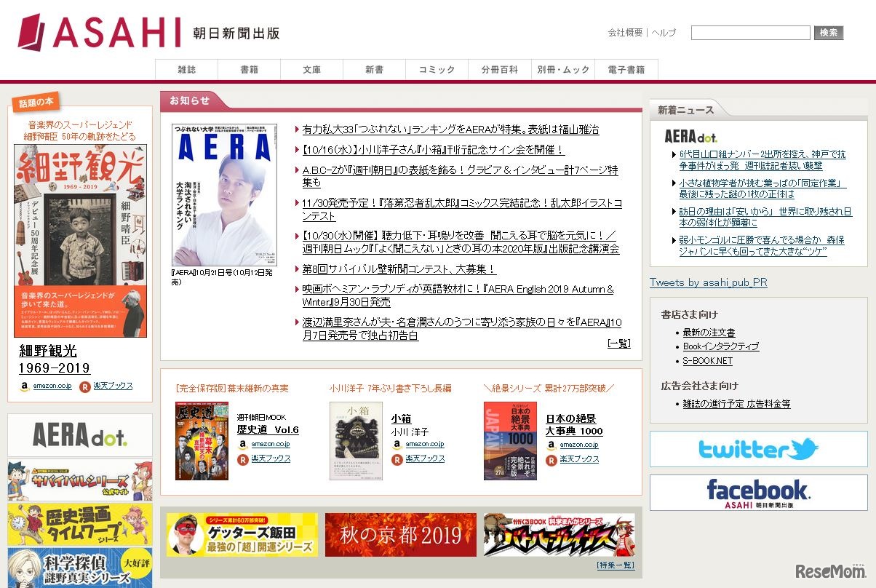Image resolution: width=876 pixels, height=588 pixels.
Task: Open the 会社概要 link
Action: click(625, 33)
